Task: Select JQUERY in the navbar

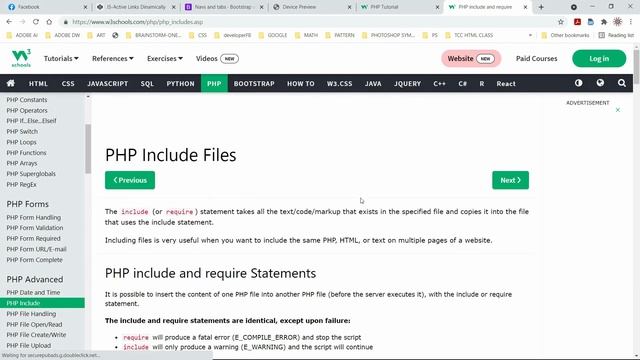Action: coord(407,83)
